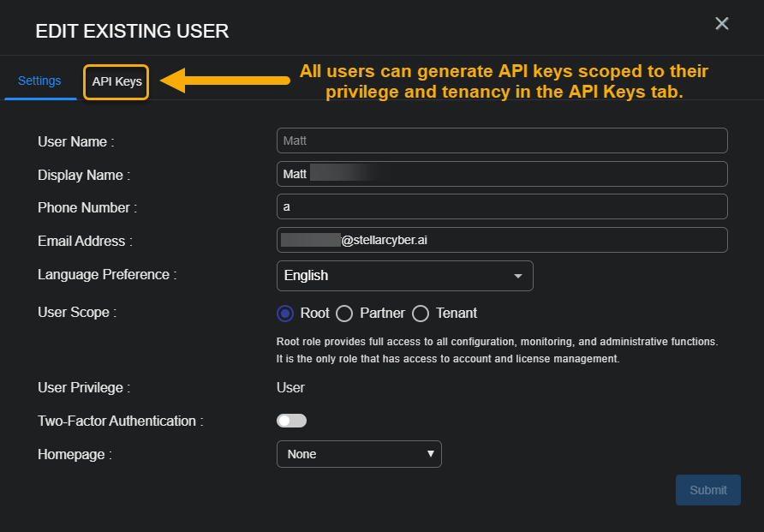Select the Tenant user scope
Image resolution: width=764 pixels, height=532 pixels.
(x=421, y=313)
